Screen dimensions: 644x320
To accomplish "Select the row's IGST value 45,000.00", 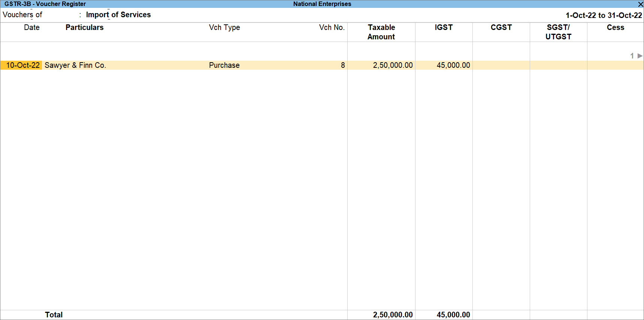I will (x=453, y=65).
